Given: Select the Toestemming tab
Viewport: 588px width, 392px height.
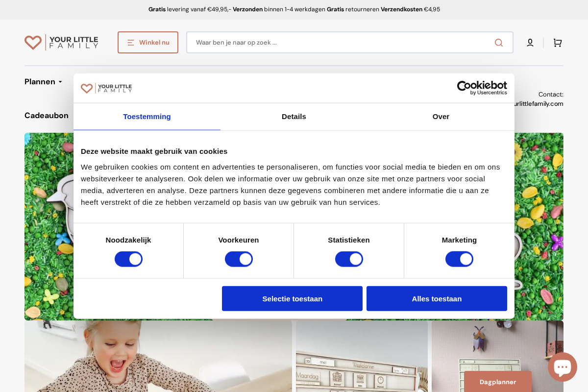Looking at the screenshot, I should click(x=147, y=117).
